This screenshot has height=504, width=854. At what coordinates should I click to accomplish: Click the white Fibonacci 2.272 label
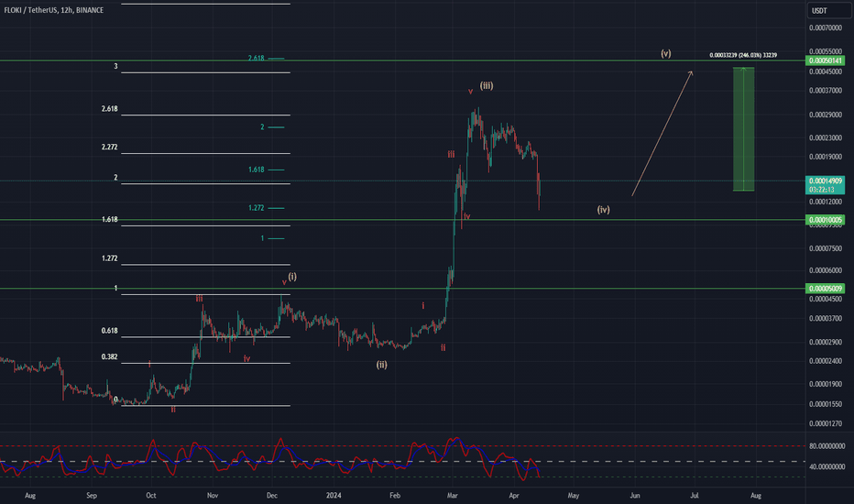pos(109,148)
